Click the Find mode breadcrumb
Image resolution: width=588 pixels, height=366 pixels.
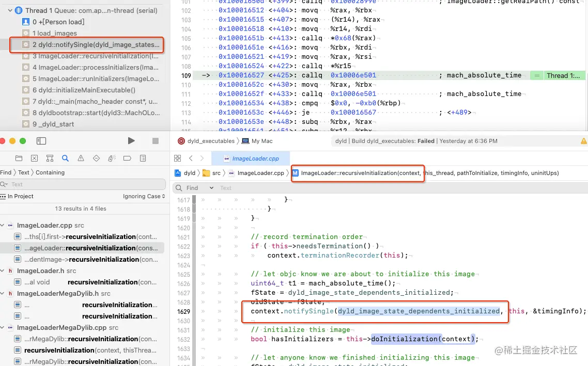tap(6, 172)
